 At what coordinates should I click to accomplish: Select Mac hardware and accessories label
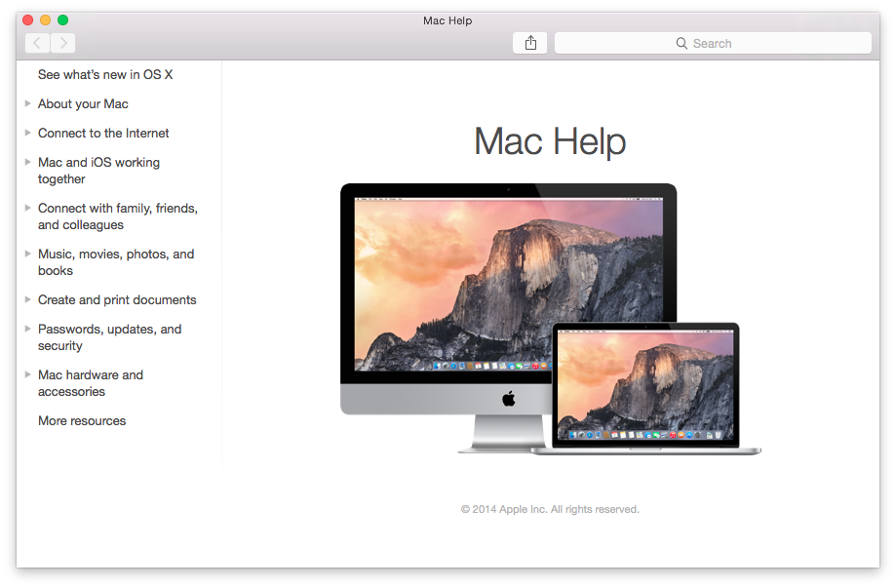tap(91, 383)
